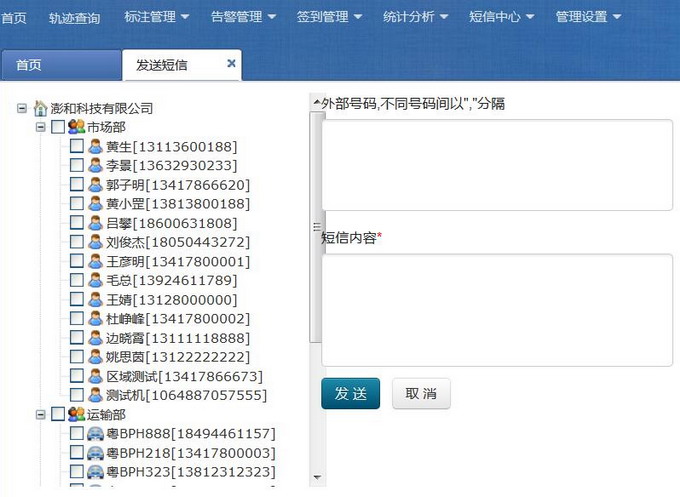Open the 短信中心 menu
This screenshot has height=497, width=680.
(501, 17)
